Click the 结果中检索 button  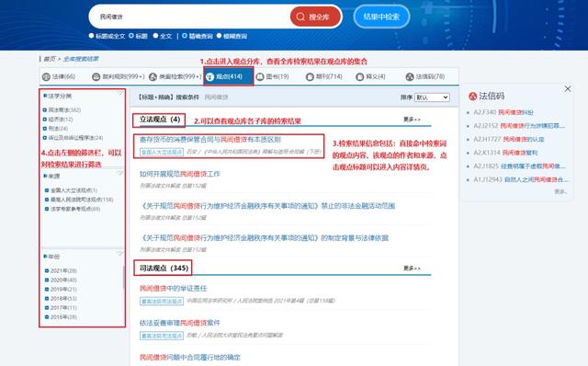point(381,17)
